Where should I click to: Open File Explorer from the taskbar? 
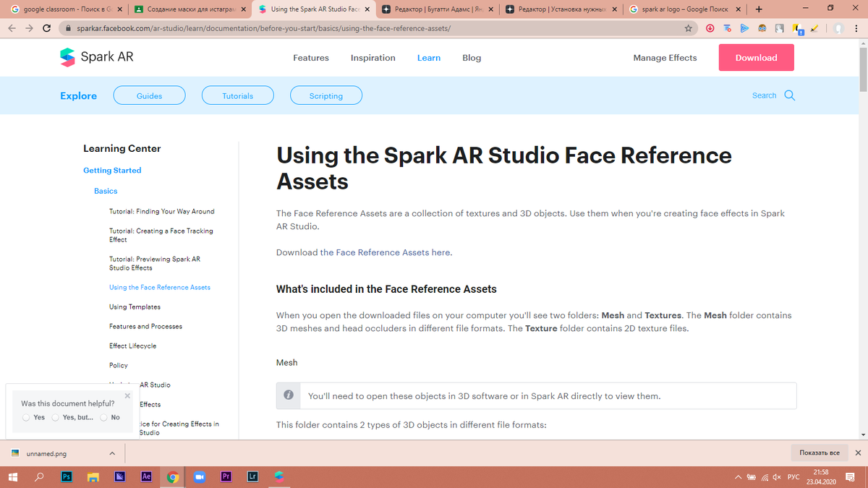click(93, 476)
